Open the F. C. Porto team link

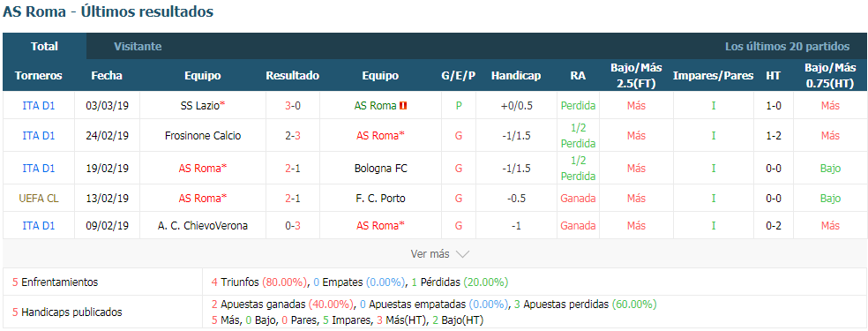click(x=381, y=198)
